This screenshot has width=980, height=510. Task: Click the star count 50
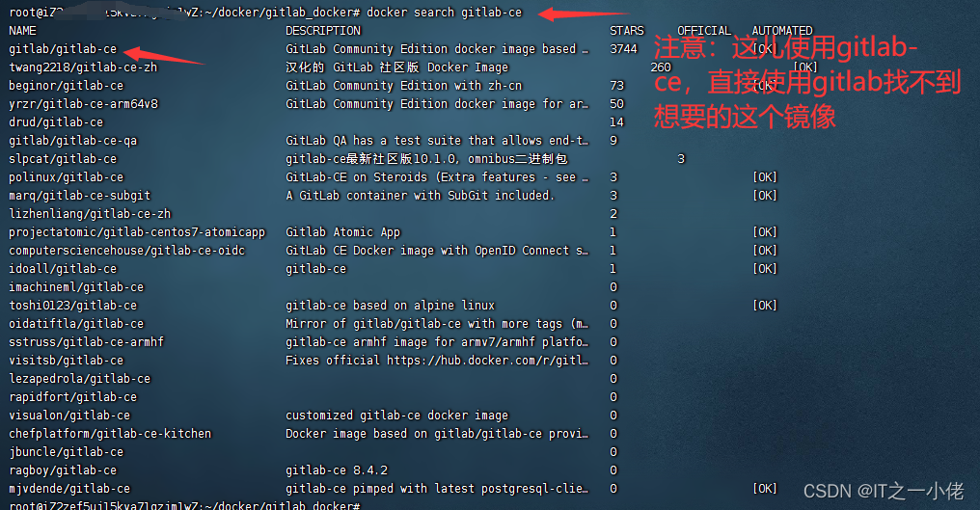pyautogui.click(x=617, y=104)
